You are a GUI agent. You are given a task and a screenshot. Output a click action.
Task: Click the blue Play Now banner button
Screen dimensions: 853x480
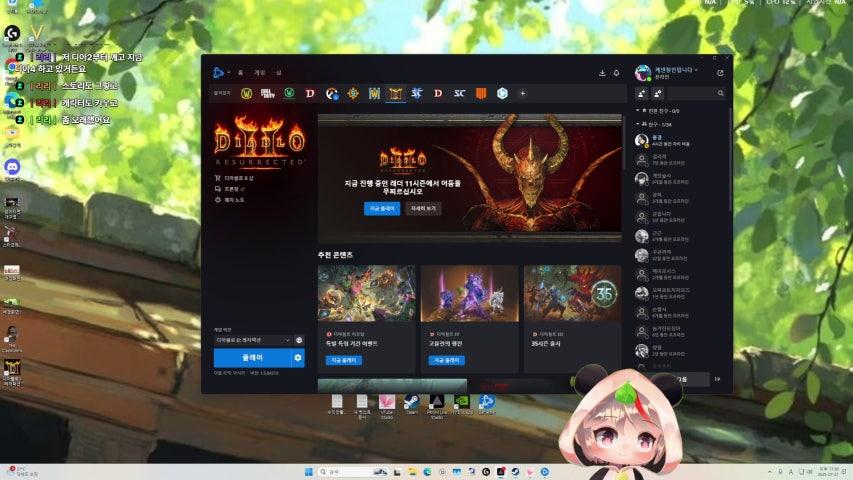tap(382, 208)
